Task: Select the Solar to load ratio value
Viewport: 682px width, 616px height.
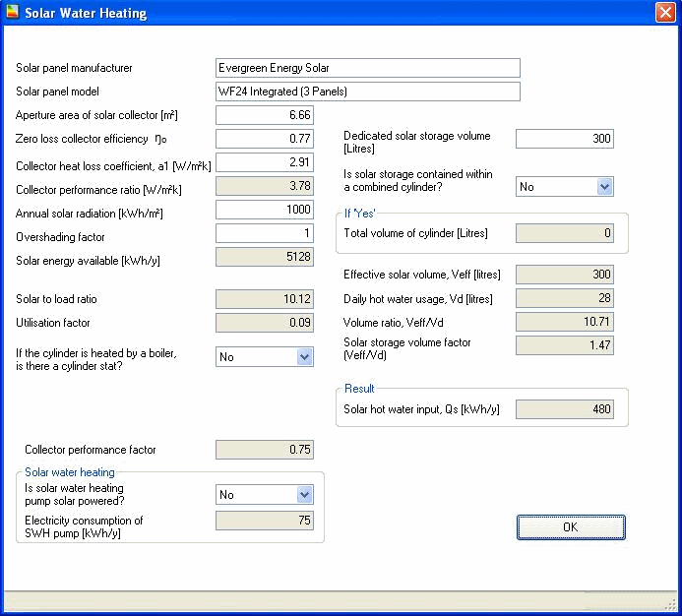Action: [x=265, y=299]
